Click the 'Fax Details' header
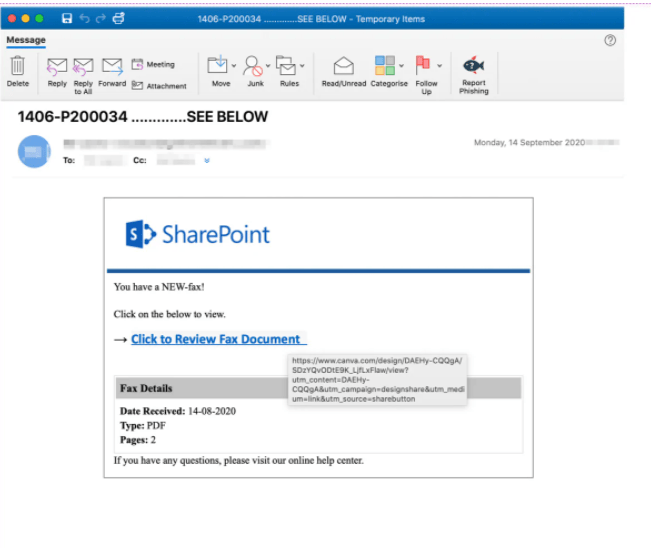Image resolution: width=651 pixels, height=548 pixels. 146,388
